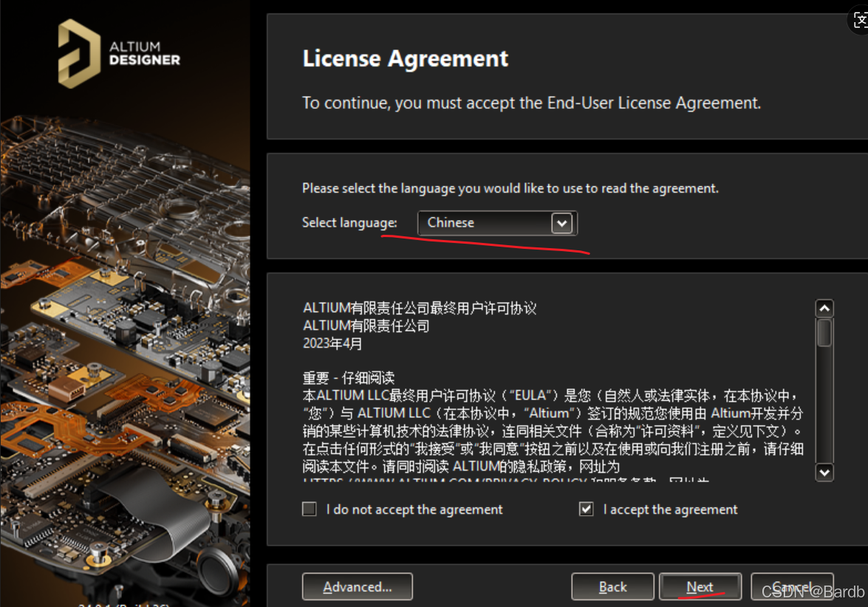This screenshot has height=607, width=868.
Task: Click the agreement text scrollbar thumb
Action: pos(824,332)
